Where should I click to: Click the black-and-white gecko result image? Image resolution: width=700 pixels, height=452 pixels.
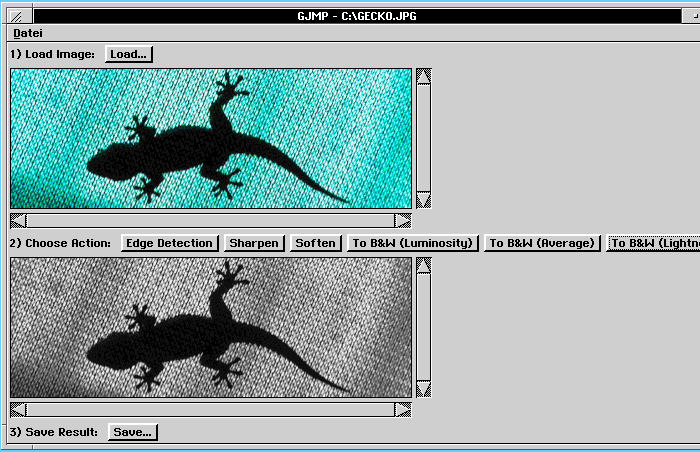(211, 327)
